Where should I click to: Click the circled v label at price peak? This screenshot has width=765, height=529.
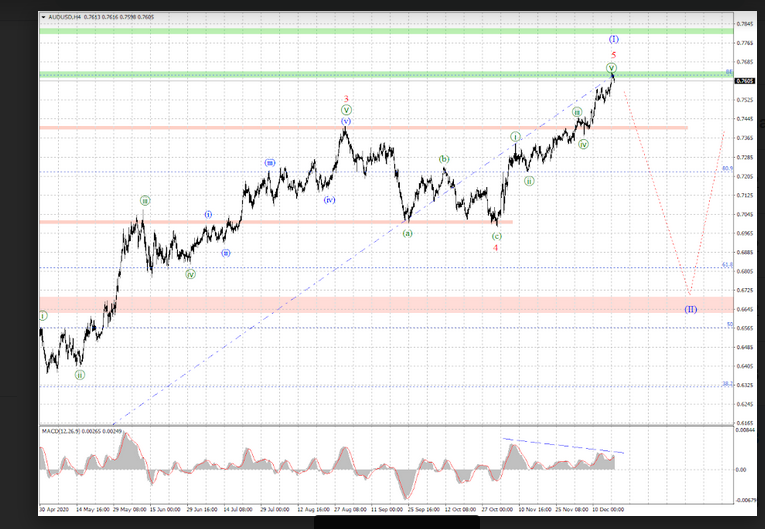click(611, 68)
